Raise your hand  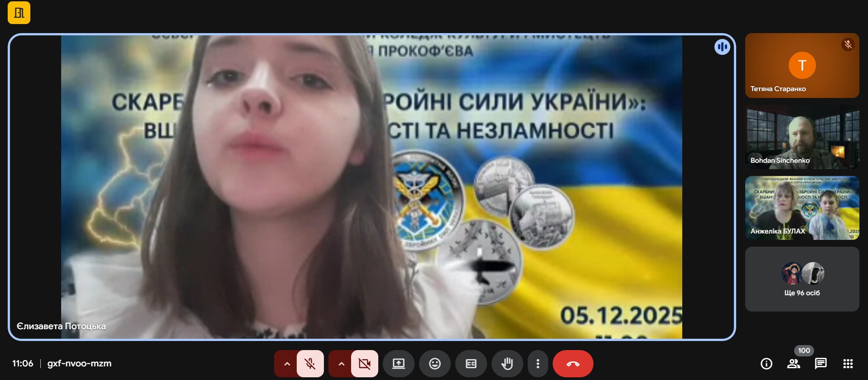coord(507,364)
